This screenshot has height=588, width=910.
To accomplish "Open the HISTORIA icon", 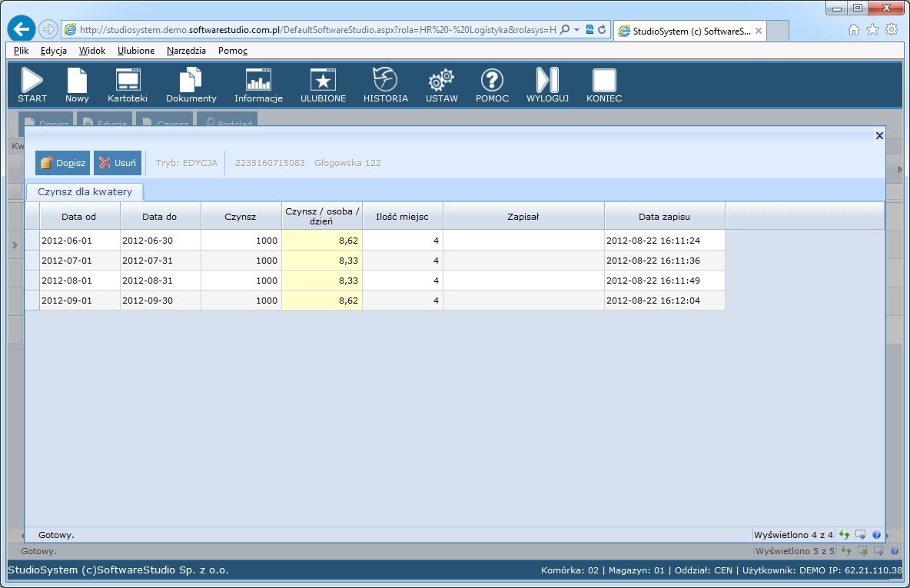I will [x=385, y=85].
